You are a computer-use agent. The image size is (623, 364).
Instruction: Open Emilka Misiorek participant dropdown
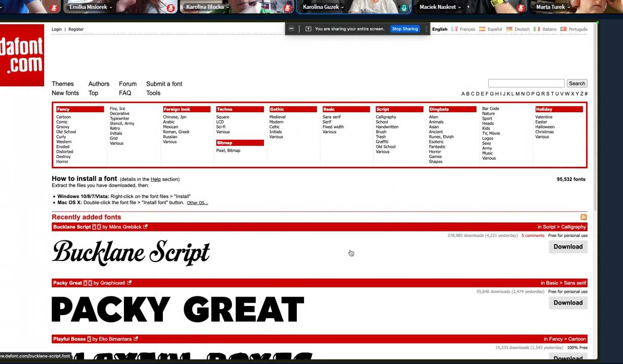[111, 7]
